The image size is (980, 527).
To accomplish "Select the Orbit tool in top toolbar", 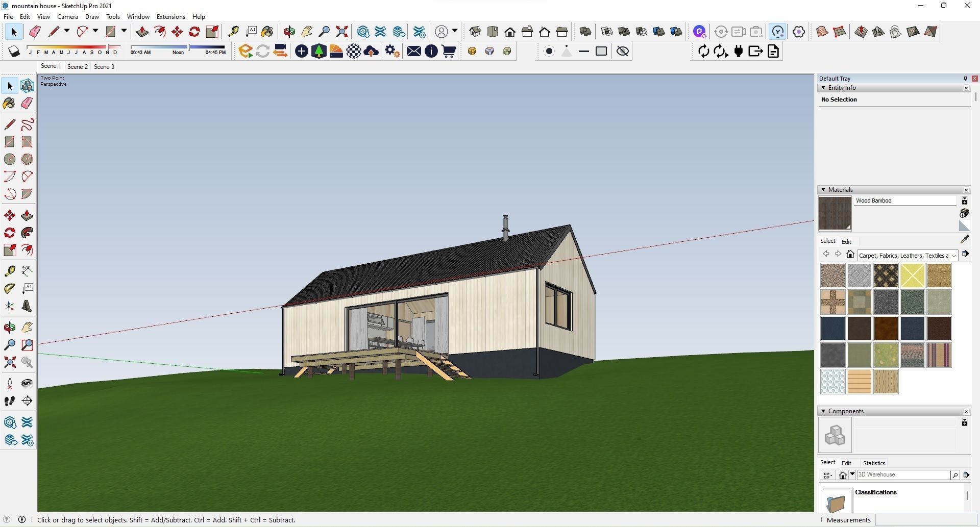I will pyautogui.click(x=289, y=32).
